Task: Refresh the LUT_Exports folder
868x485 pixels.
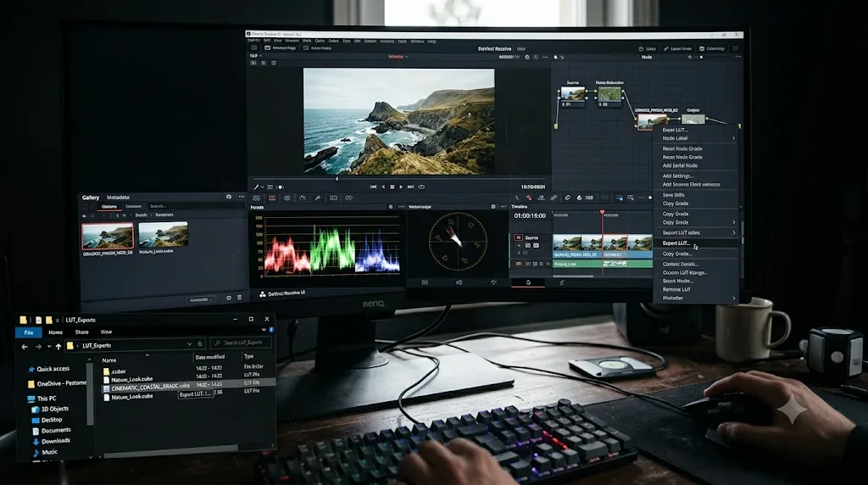Action: (200, 343)
